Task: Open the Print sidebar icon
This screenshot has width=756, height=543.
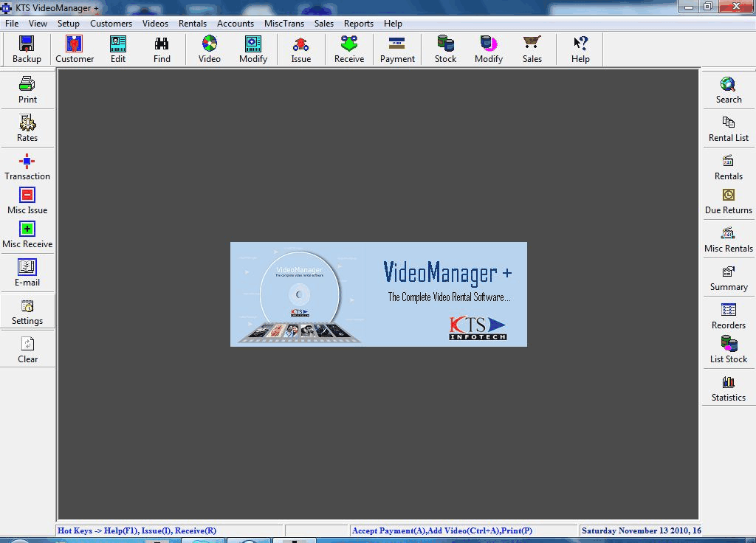Action: point(27,89)
